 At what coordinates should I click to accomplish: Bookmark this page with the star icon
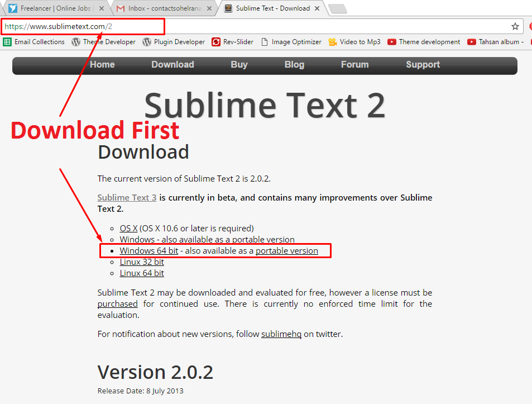515,26
